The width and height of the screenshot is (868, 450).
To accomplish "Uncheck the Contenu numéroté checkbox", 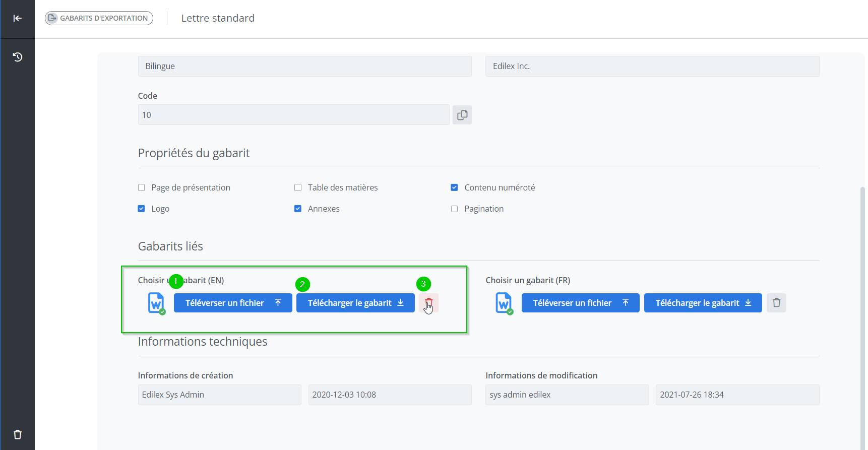I will click(454, 187).
